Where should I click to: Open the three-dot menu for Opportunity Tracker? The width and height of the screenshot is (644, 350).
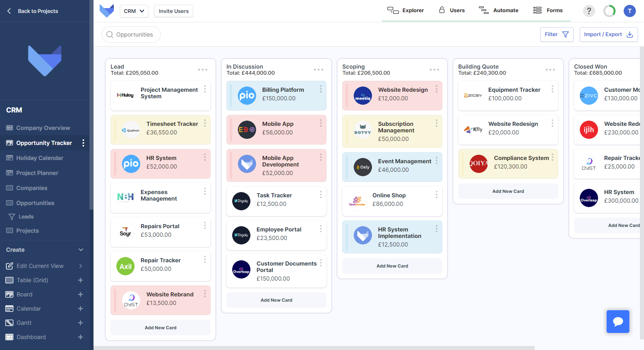[x=83, y=143]
